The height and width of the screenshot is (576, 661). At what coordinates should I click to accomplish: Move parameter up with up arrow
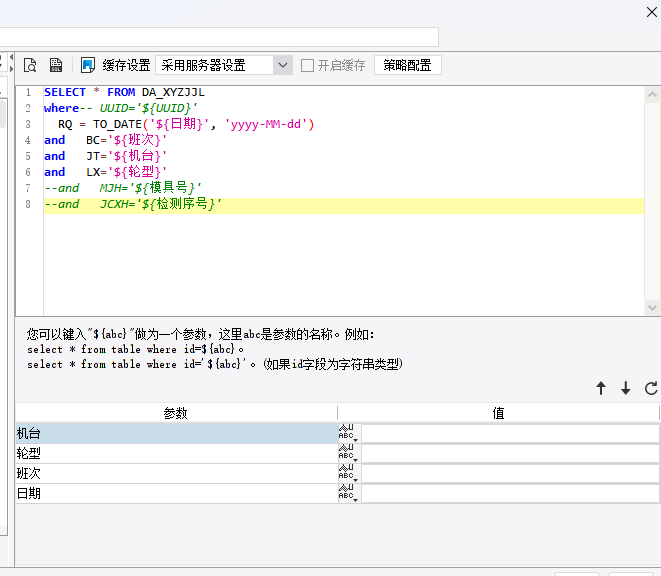(x=601, y=388)
